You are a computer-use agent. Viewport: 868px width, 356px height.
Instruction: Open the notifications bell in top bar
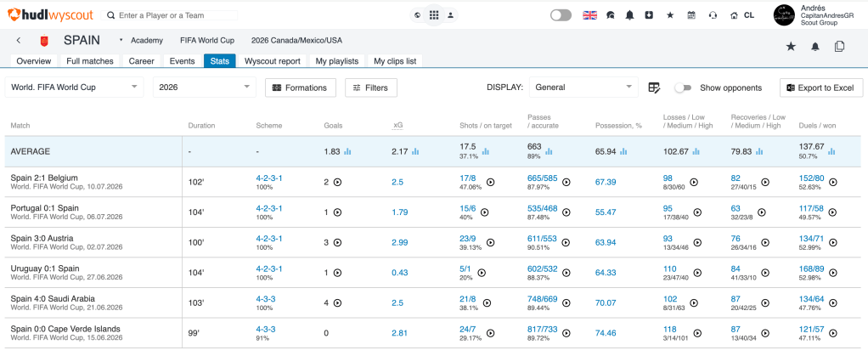coord(629,15)
